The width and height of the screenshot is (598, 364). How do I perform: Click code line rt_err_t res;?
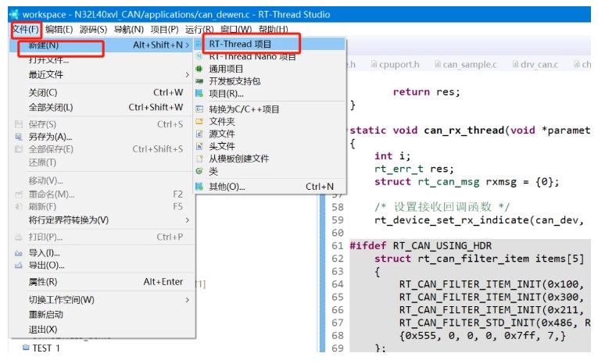tap(414, 169)
